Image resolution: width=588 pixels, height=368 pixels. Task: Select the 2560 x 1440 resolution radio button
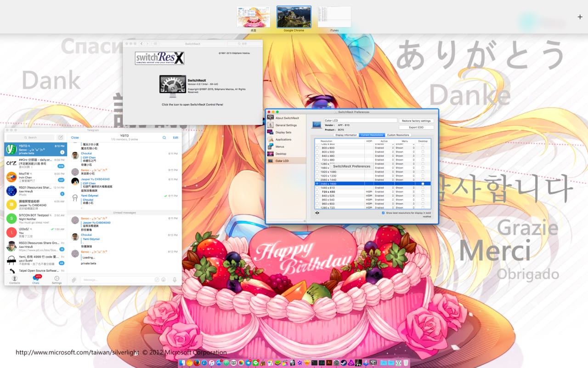317,180
